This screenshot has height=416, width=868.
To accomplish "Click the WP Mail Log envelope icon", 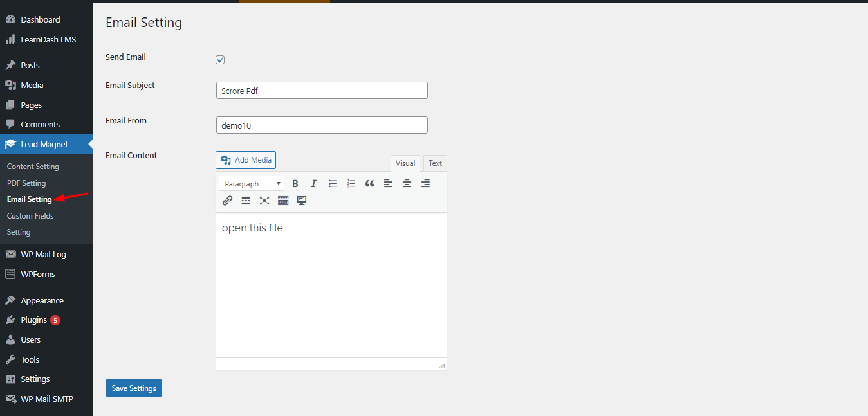I will 10,254.
